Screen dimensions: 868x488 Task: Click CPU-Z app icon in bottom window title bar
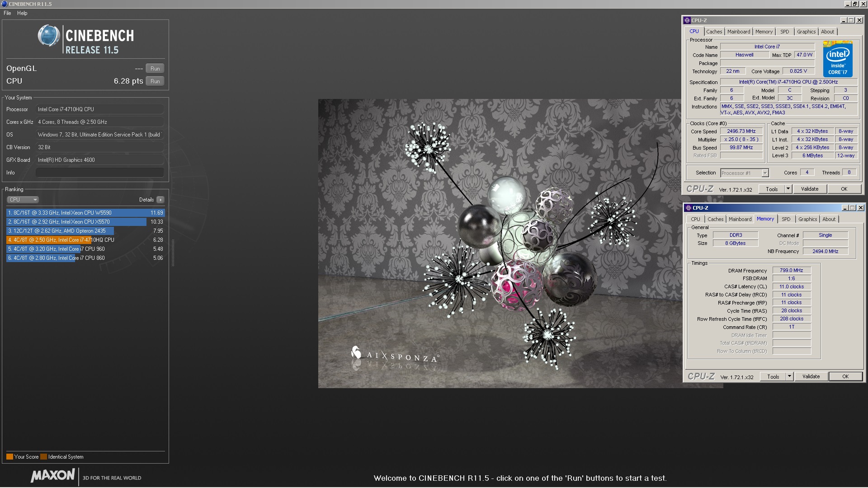[689, 208]
